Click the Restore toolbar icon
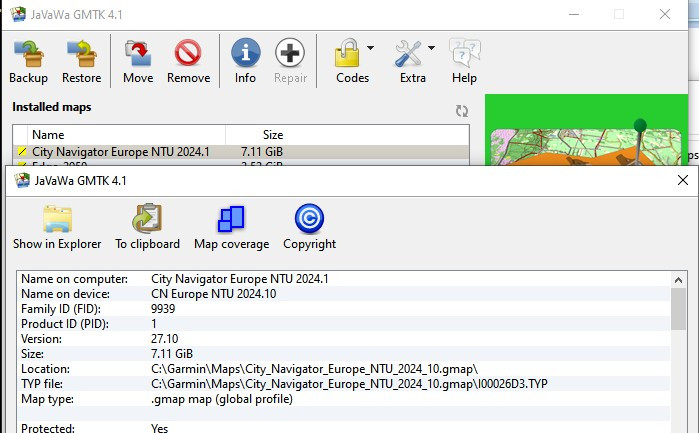This screenshot has width=699, height=433. point(82,54)
